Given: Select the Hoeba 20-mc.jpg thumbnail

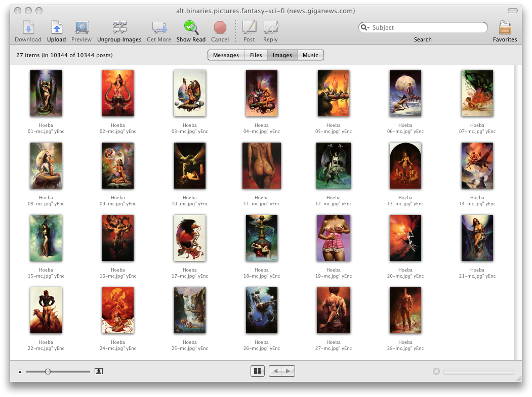Looking at the screenshot, I should 405,238.
